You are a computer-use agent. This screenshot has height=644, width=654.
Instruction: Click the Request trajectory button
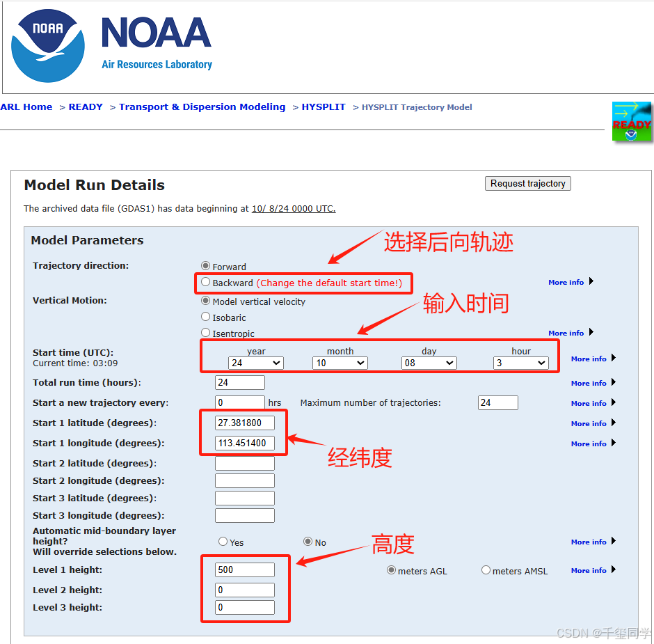(x=527, y=183)
